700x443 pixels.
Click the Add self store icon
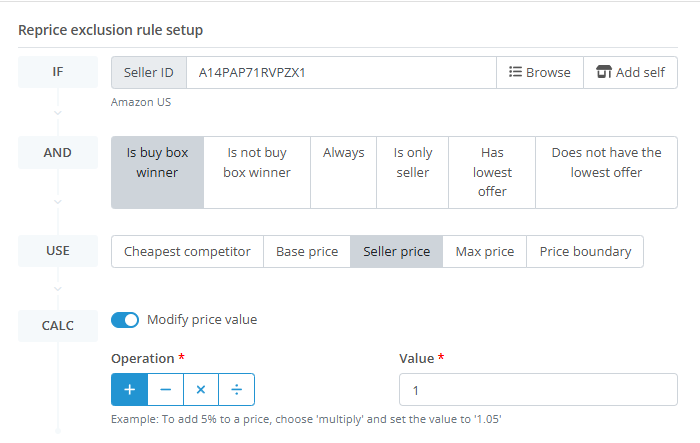tap(604, 72)
